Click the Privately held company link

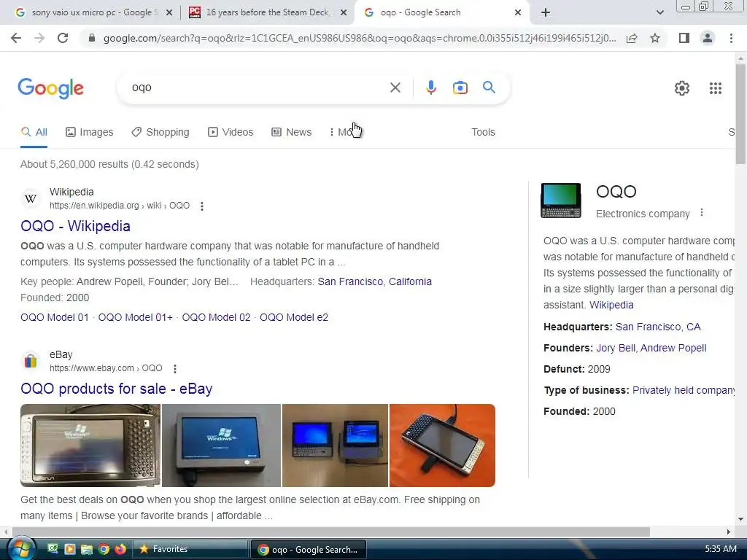click(x=683, y=390)
